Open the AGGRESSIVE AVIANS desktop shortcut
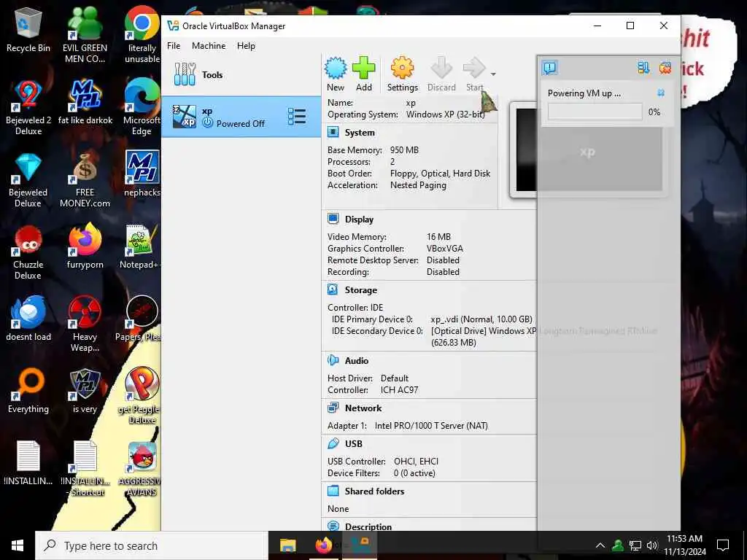The width and height of the screenshot is (747, 560). 142,469
